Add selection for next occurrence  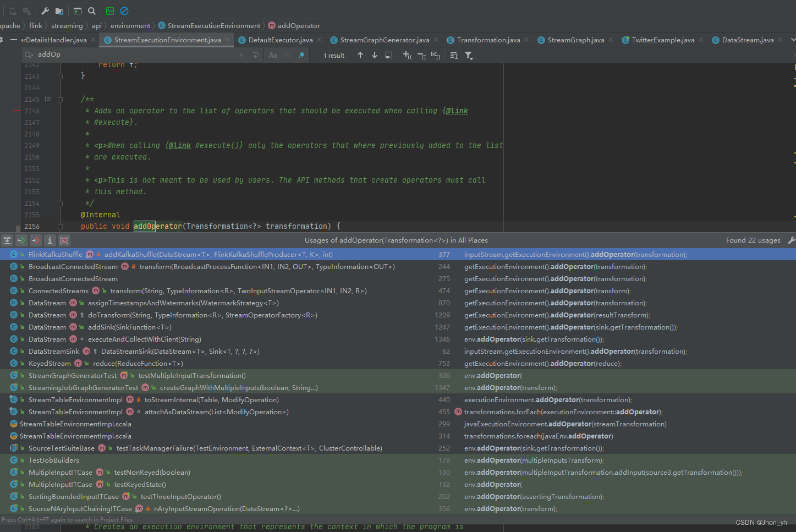click(407, 55)
